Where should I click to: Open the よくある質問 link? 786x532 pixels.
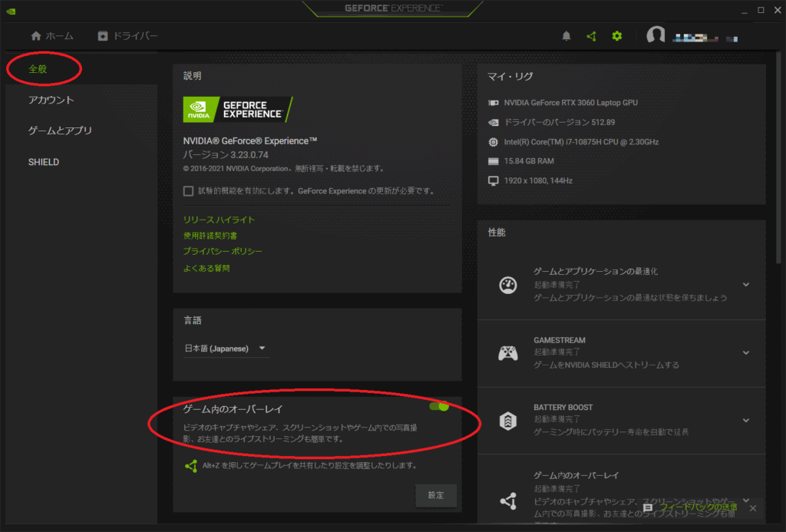coord(206,268)
